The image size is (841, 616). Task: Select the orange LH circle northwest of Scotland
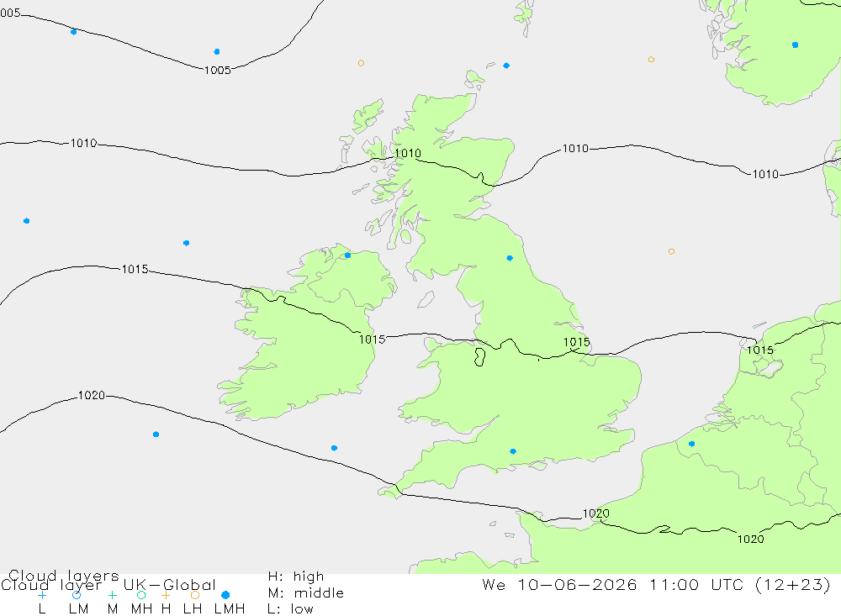[x=361, y=63]
